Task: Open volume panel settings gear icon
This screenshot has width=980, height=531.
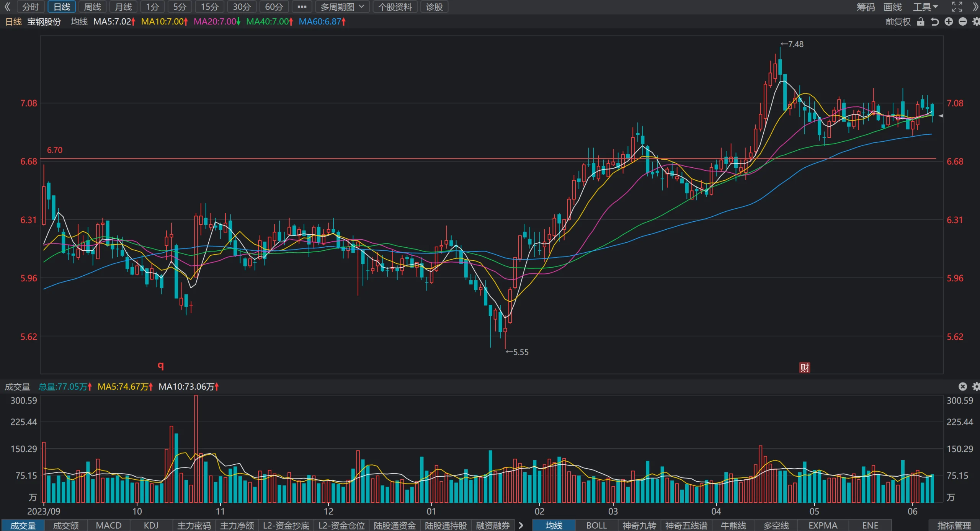Action: [x=976, y=387]
